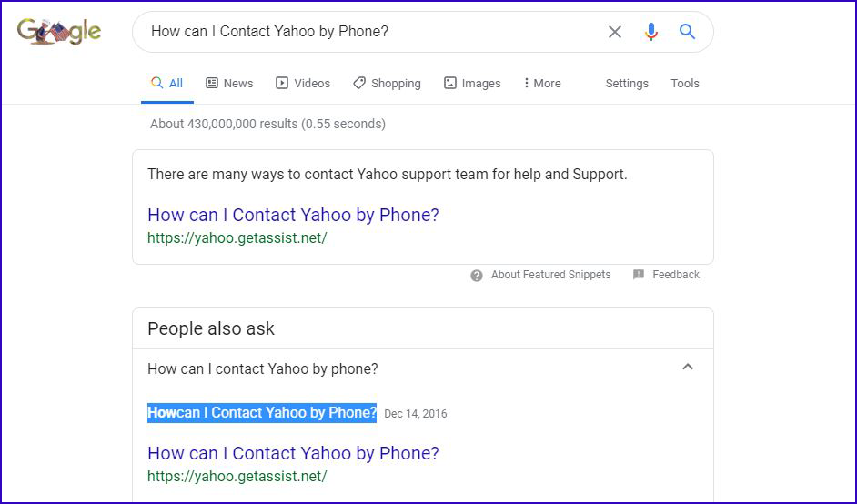Select the All results tab
Viewport: 857px width, 504px height.
[x=167, y=83]
